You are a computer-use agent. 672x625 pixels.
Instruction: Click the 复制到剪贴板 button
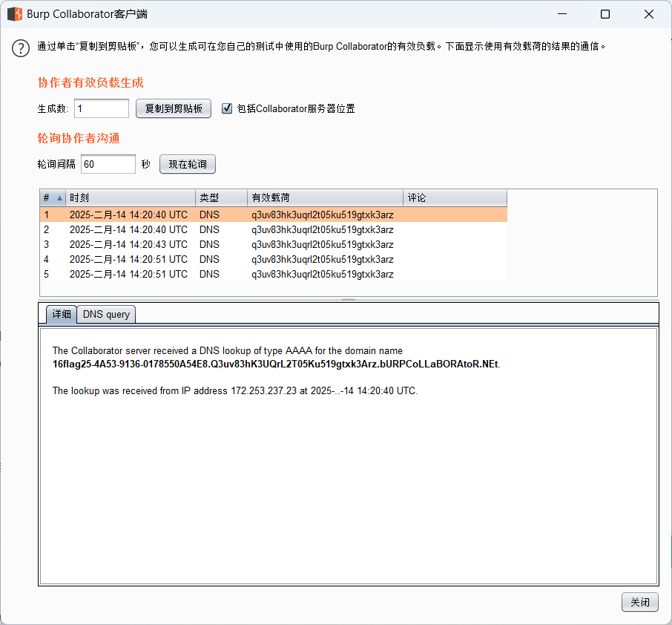point(173,108)
